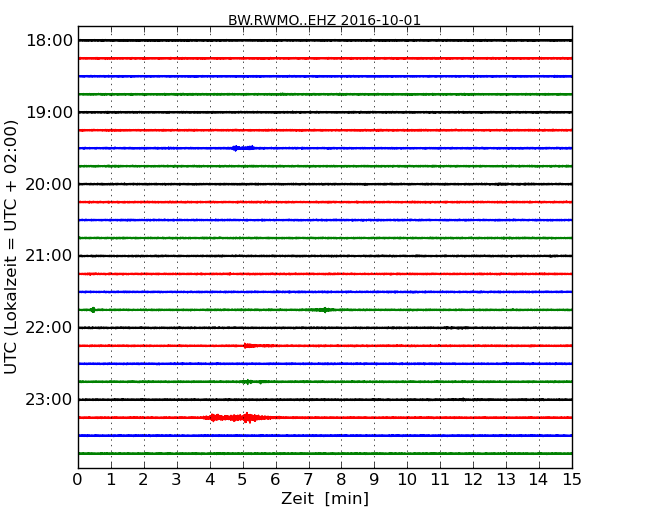The image size is (650, 520).
Task: Click the 18:00 y-axis label
Action: pos(49,41)
